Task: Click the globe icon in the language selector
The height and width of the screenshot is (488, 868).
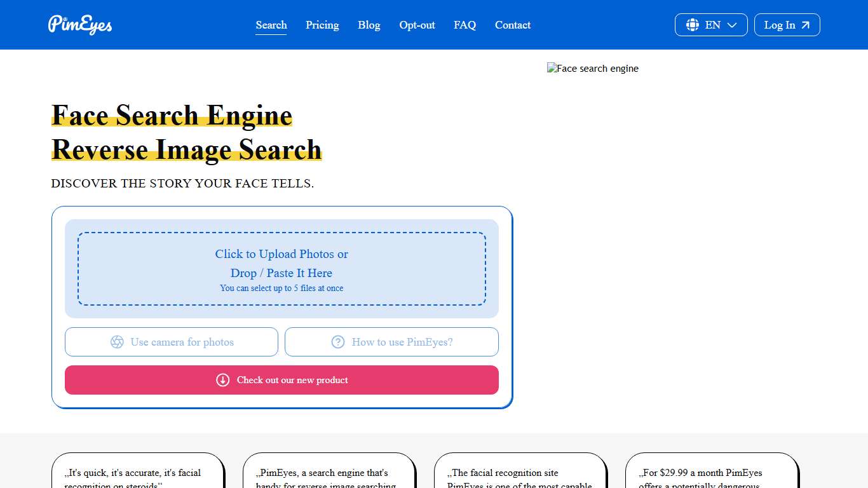Action: (693, 25)
